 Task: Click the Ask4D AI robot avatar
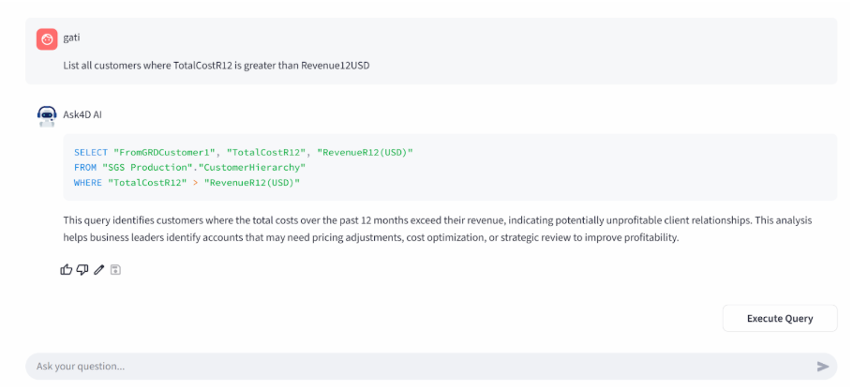point(47,115)
